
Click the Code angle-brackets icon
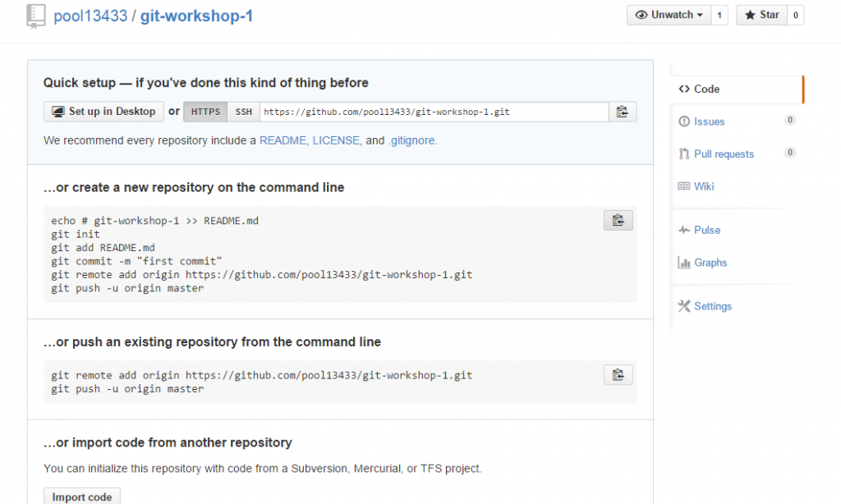(x=683, y=88)
